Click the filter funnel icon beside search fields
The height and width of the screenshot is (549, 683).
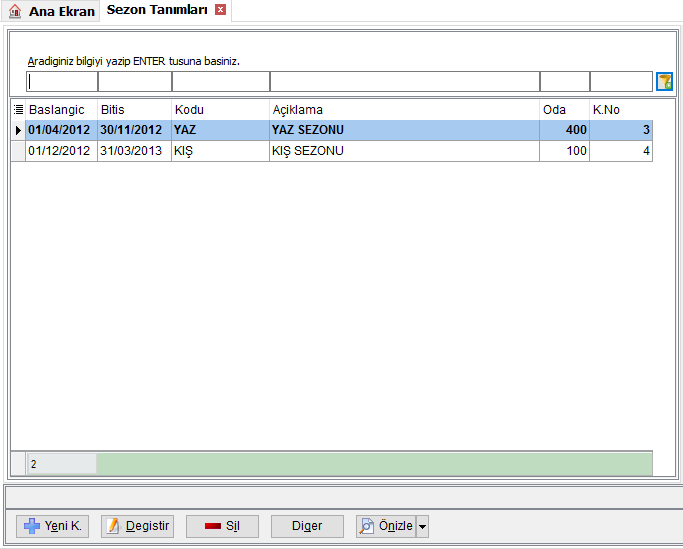point(665,81)
